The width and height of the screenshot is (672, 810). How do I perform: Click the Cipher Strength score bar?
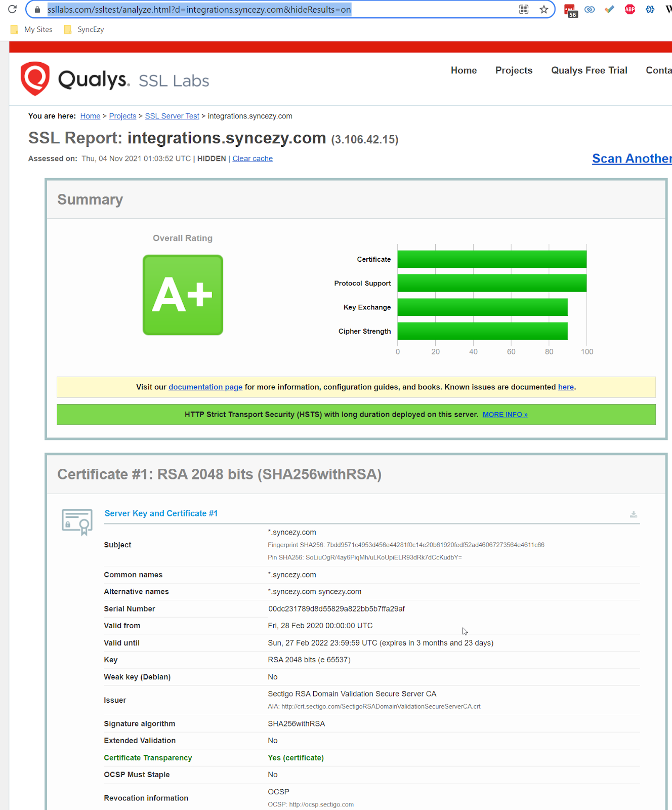point(482,331)
